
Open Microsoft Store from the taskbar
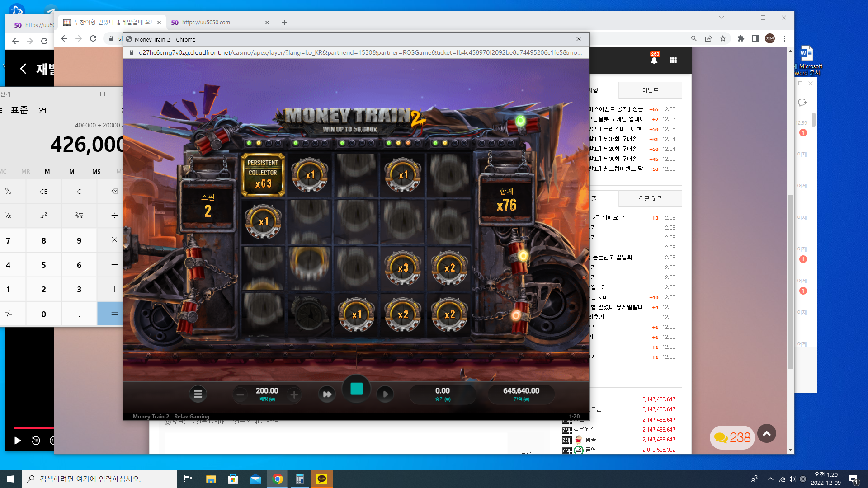point(233,479)
